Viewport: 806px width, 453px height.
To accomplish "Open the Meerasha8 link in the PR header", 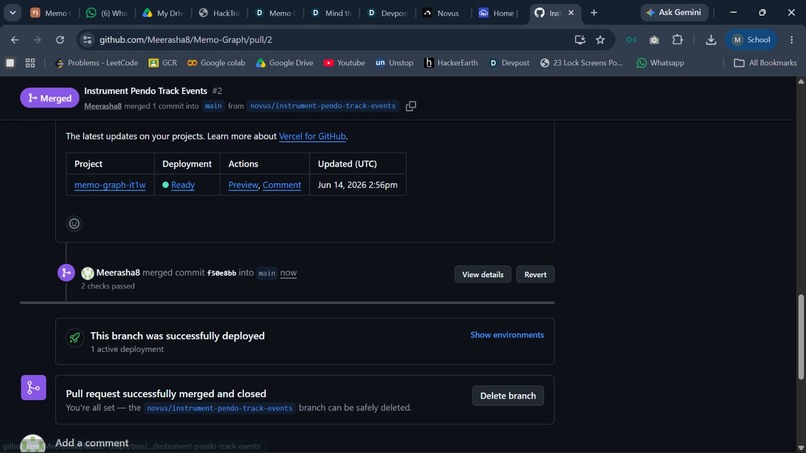I will 103,106.
